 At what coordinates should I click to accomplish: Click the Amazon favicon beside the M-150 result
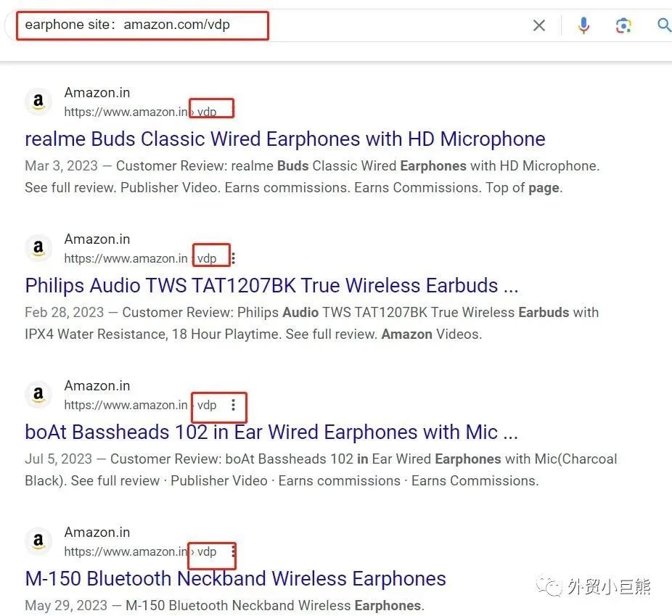click(38, 541)
